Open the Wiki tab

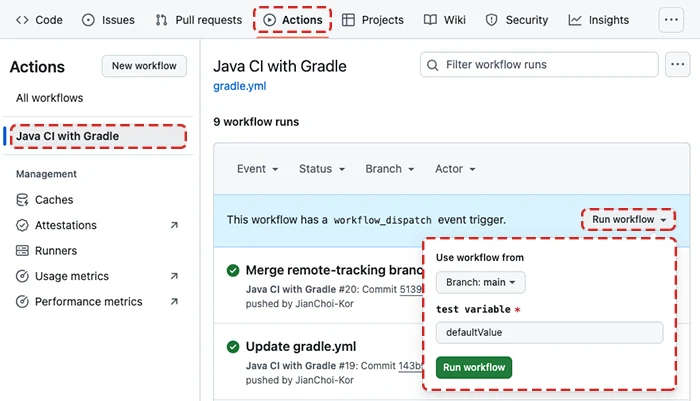point(445,20)
